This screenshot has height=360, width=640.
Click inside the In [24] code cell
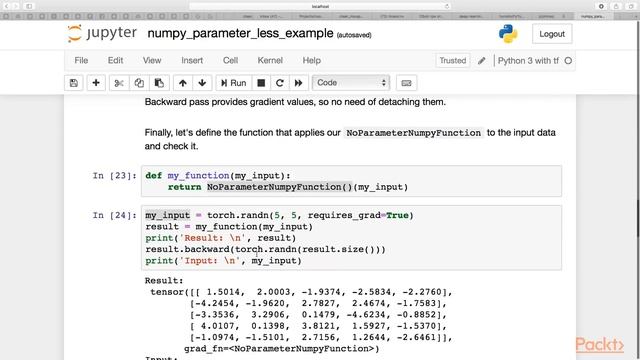click(351, 238)
